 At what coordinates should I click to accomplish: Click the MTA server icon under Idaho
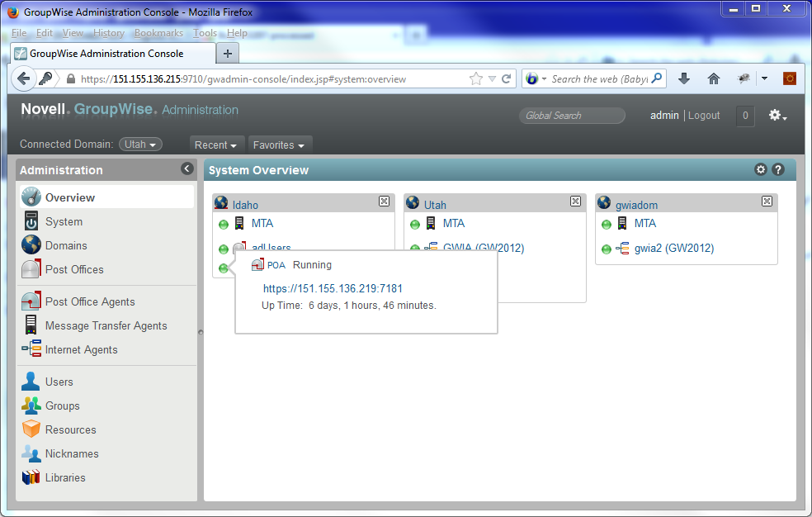(x=239, y=223)
